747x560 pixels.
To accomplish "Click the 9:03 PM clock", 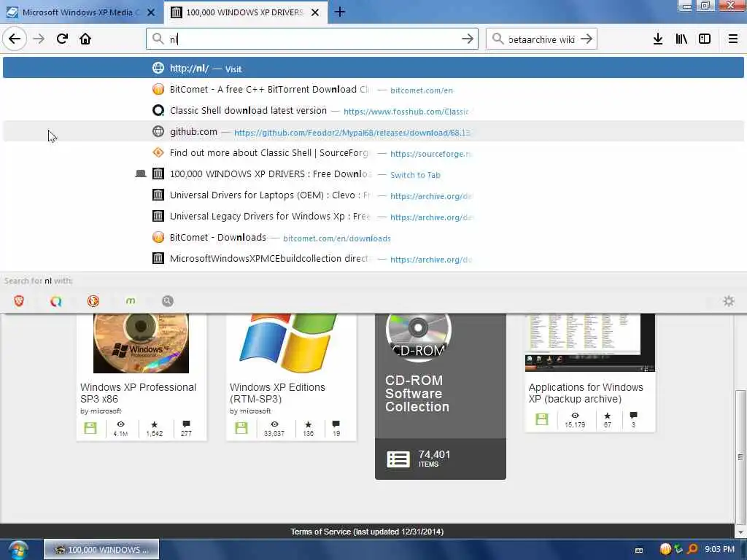I will point(719,549).
